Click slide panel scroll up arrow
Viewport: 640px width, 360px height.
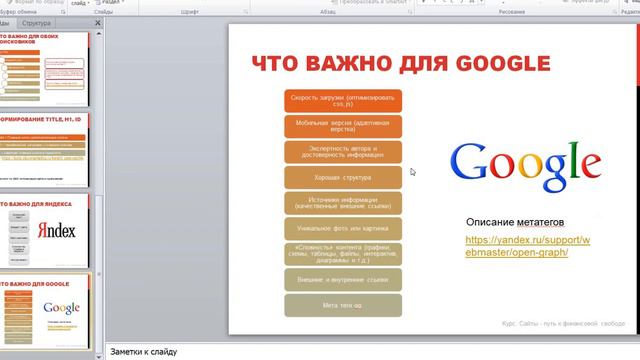pos(99,34)
